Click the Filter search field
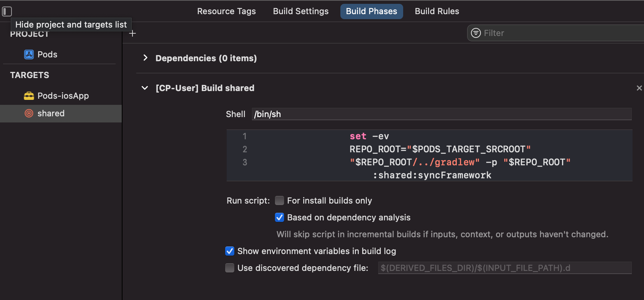 [555, 33]
